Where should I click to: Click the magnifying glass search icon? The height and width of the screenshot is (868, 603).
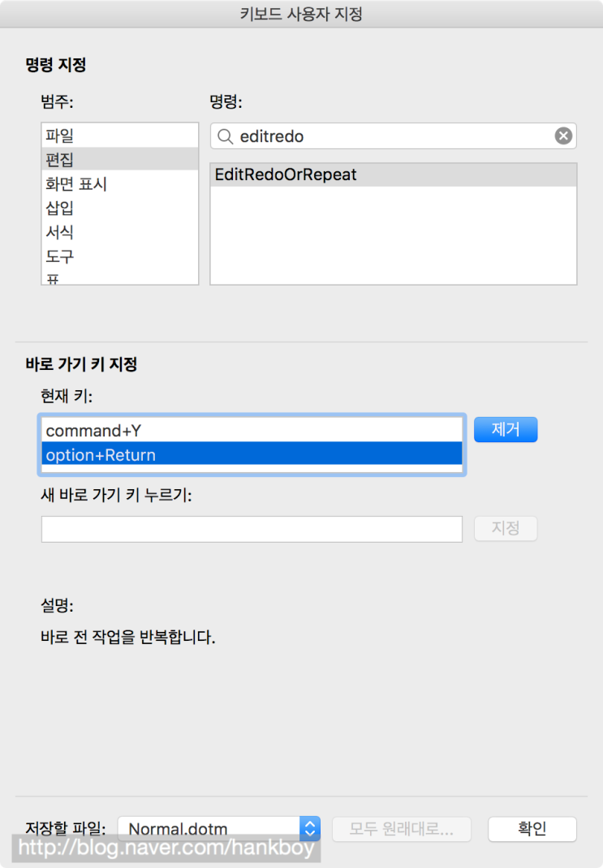[225, 136]
